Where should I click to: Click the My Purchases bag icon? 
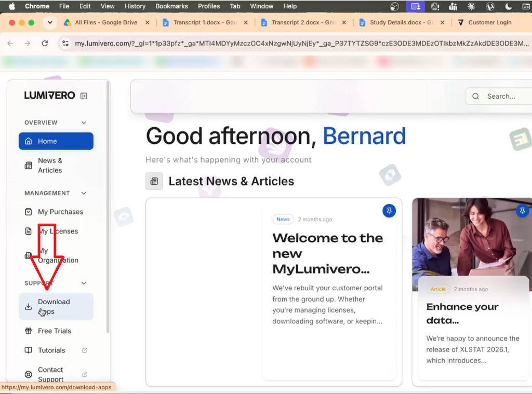pos(29,212)
